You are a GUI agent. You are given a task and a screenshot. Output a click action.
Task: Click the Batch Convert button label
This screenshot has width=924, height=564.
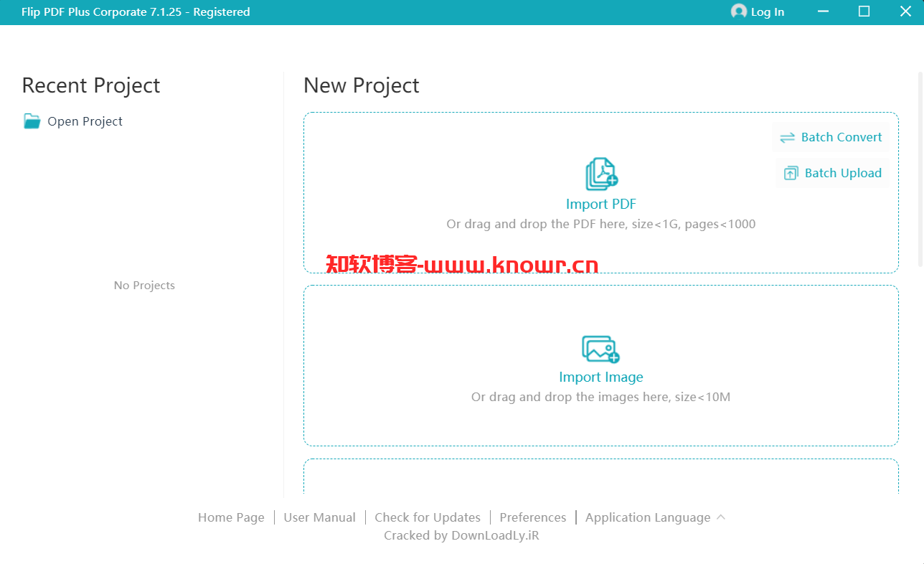(841, 137)
